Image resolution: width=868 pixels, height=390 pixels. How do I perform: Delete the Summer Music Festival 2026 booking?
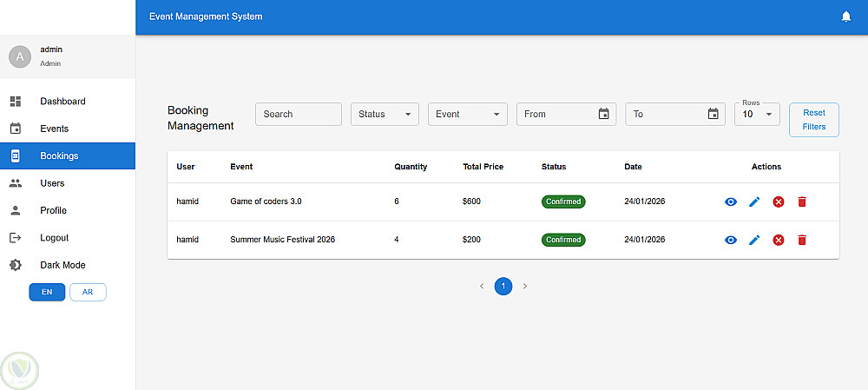802,240
